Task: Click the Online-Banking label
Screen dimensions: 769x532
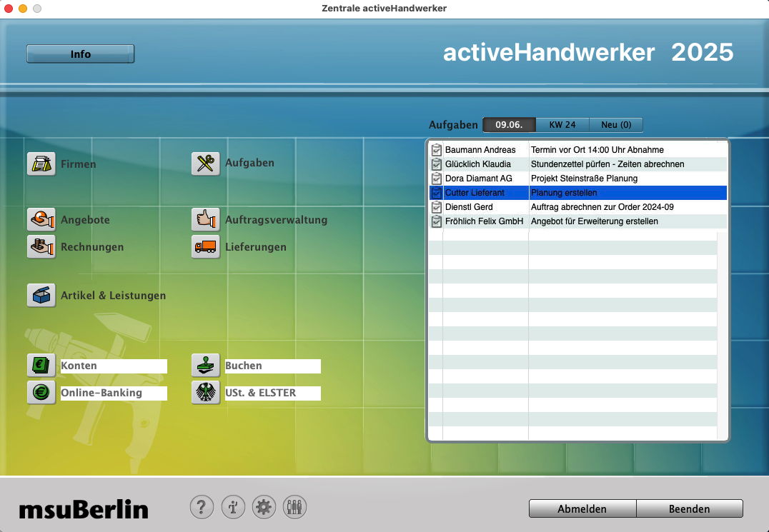Action: [x=114, y=393]
